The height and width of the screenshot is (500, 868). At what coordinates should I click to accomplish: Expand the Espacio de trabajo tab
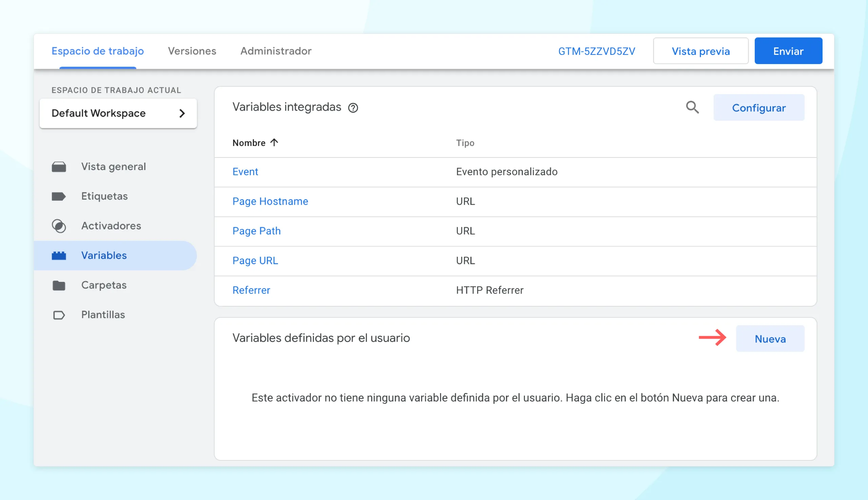pos(98,51)
